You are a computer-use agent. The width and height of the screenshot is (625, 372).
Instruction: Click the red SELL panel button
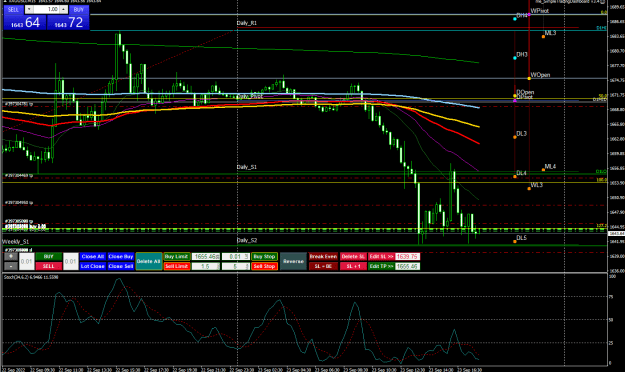point(49,266)
